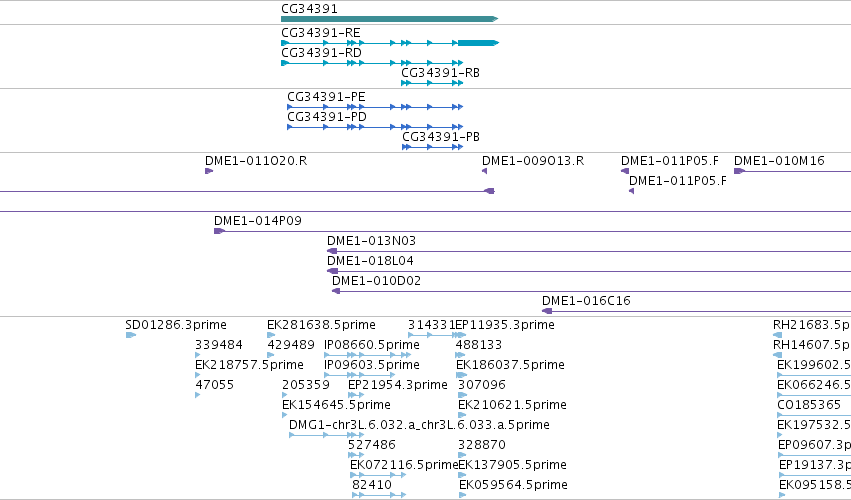
Task: Click the thick teal CG34391 gene bar
Action: [389, 19]
